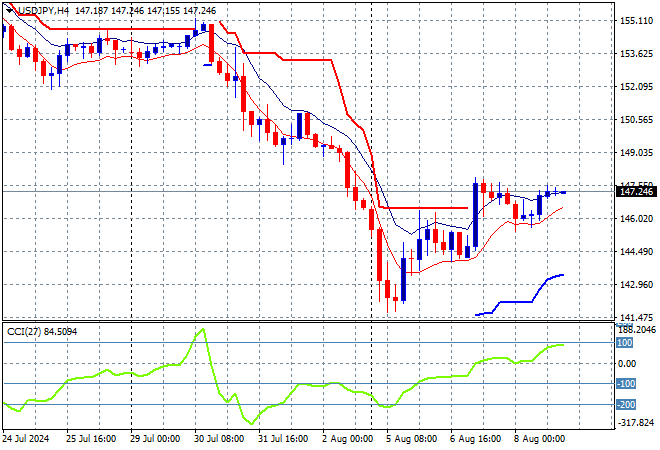This screenshot has height=450, width=660.
Task: Click the 188.2046 CCI scale maximum label
Action: [637, 328]
